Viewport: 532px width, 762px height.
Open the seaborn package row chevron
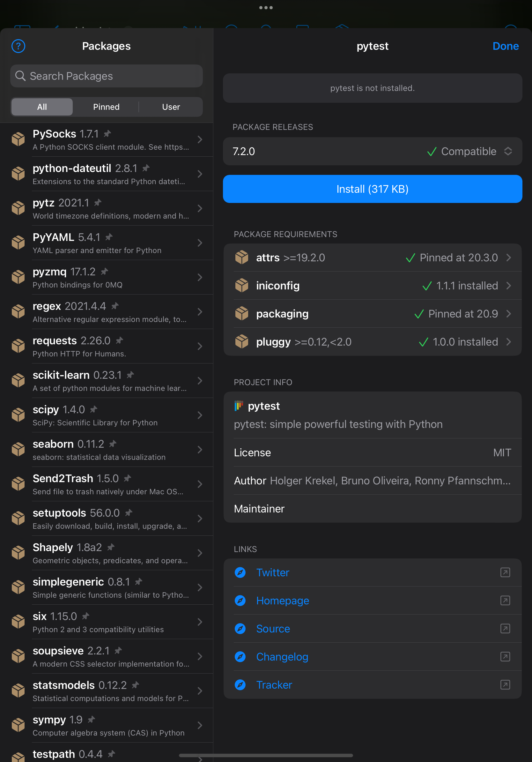(200, 450)
